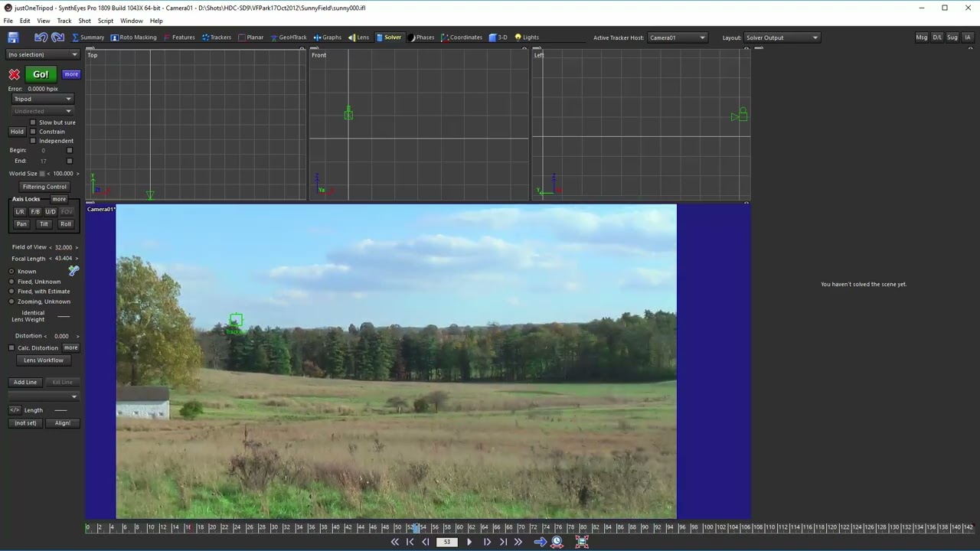Enable the Constrain checkbox
The width and height of the screenshot is (980, 551).
click(33, 132)
